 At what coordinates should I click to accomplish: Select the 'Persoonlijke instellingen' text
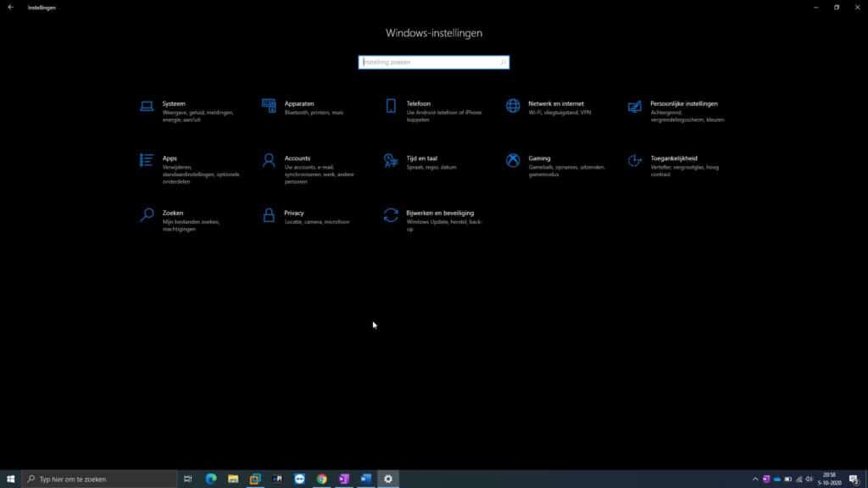684,104
